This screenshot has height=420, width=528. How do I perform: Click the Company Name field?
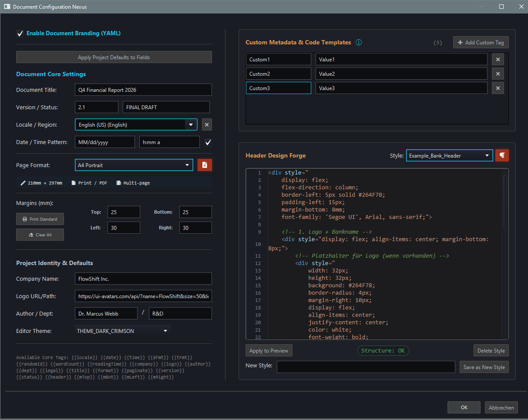pos(143,279)
